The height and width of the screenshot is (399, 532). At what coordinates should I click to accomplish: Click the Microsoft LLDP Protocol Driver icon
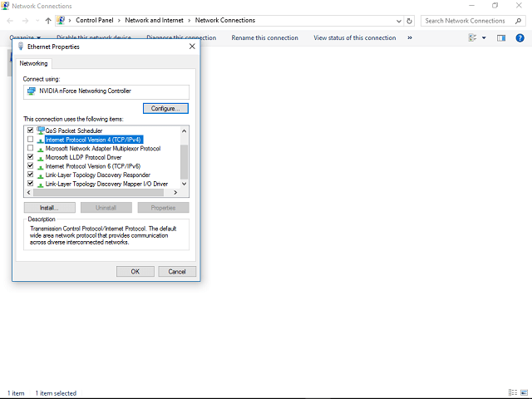click(x=41, y=157)
